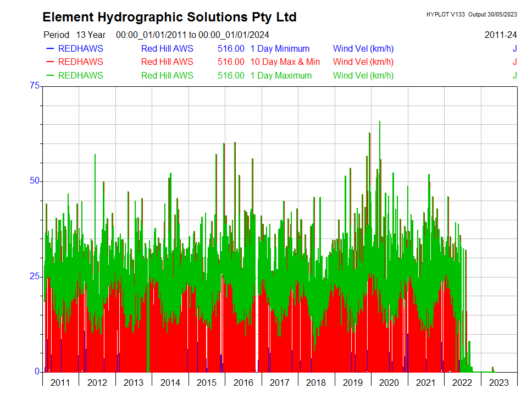Click the 75 value on y-axis
Screen dimensions: 532x399
coord(35,86)
